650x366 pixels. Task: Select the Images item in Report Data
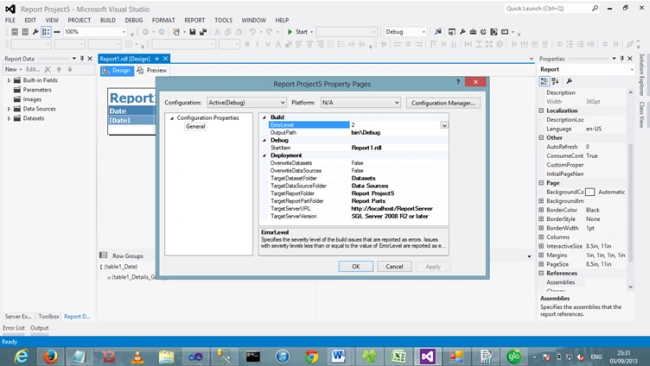(x=32, y=99)
